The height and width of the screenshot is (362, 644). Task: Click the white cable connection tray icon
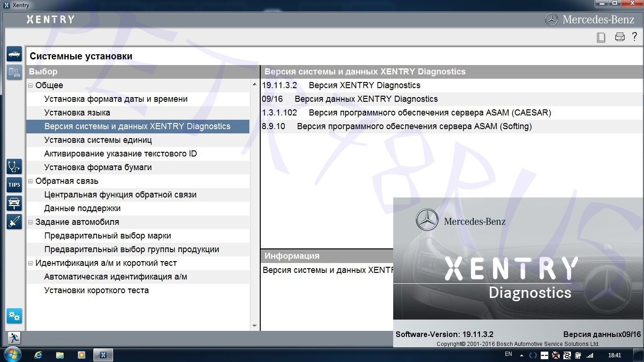click(x=567, y=355)
